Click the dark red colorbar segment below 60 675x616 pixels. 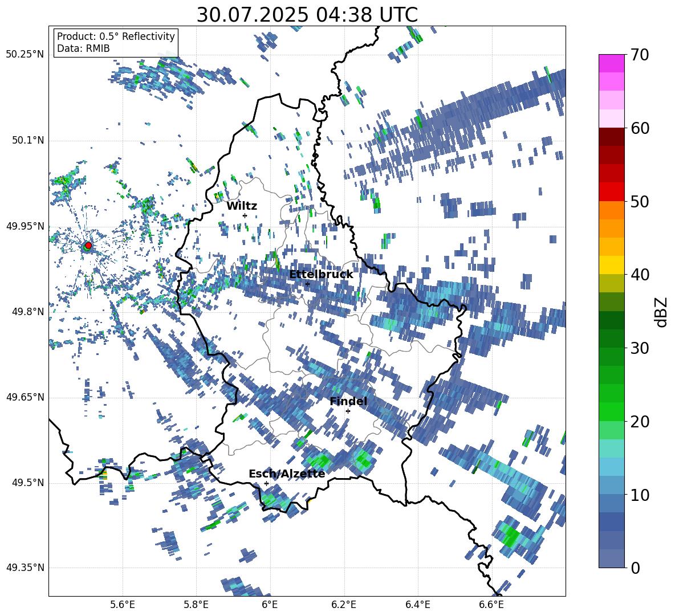tap(611, 137)
